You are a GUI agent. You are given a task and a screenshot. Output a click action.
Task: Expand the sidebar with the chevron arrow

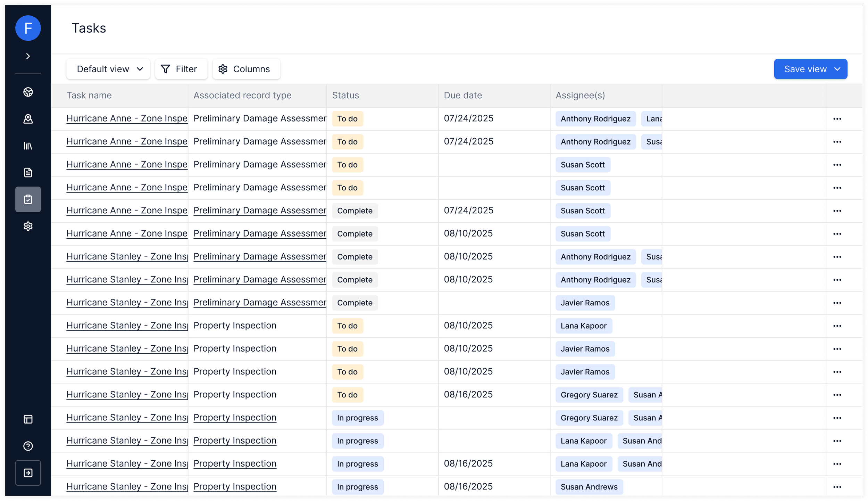tap(28, 56)
